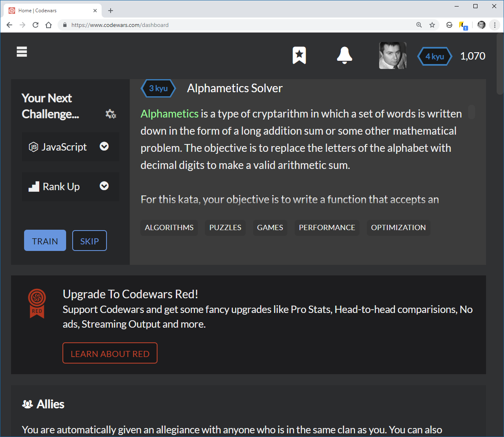
Task: Select the PUZZLES tag
Action: tap(225, 228)
